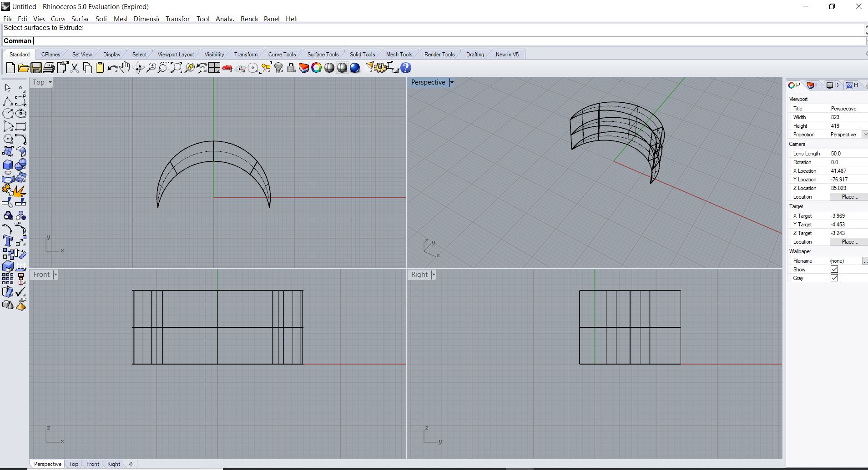This screenshot has width=868, height=470.
Task: Click the Box solid tool icon
Action: pos(8,165)
